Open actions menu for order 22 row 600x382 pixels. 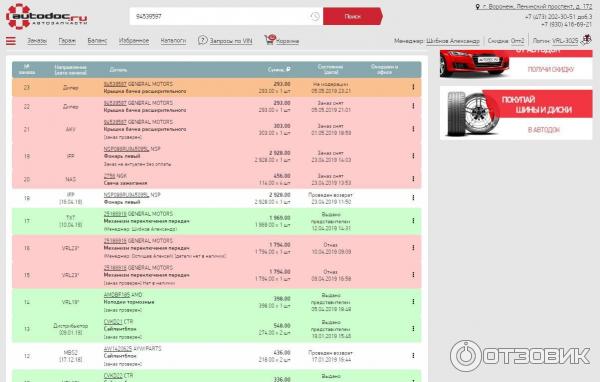click(x=413, y=106)
